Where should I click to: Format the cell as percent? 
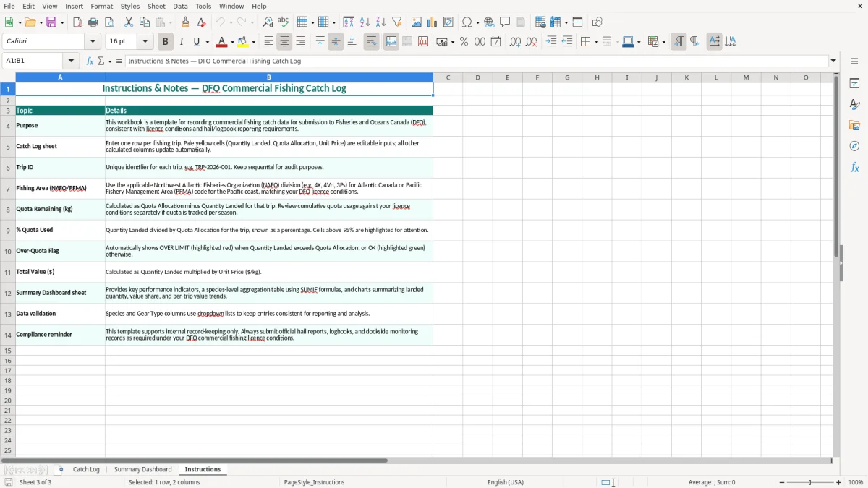click(x=464, y=42)
